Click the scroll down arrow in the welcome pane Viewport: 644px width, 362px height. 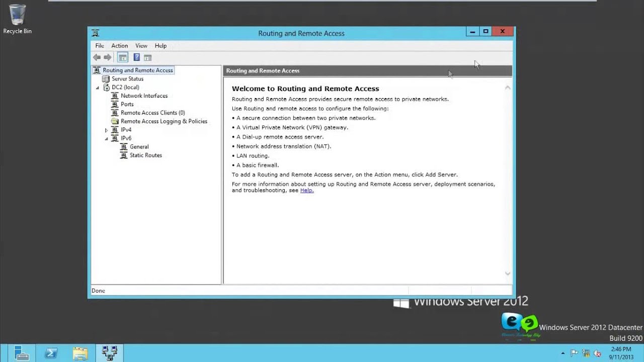click(508, 274)
